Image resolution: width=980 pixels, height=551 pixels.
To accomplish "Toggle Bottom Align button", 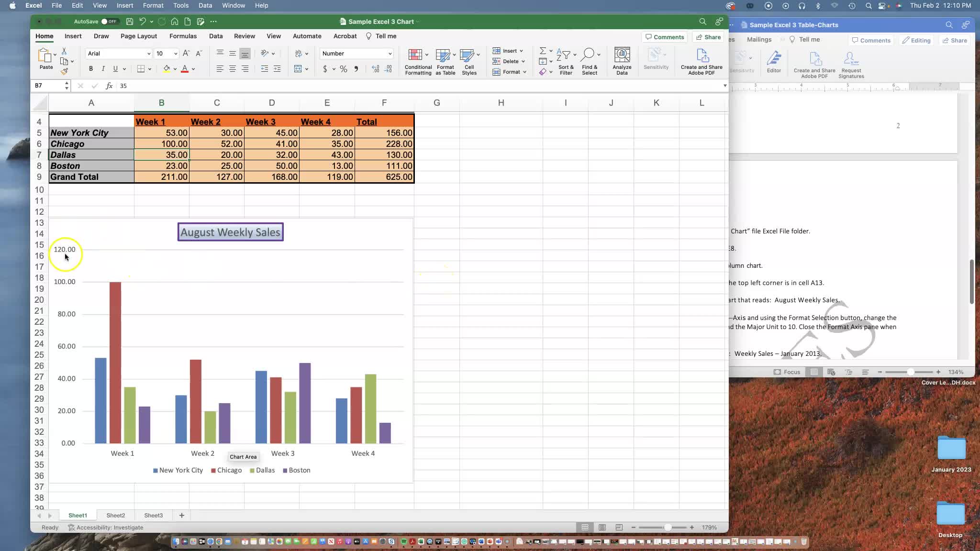I will point(245,54).
